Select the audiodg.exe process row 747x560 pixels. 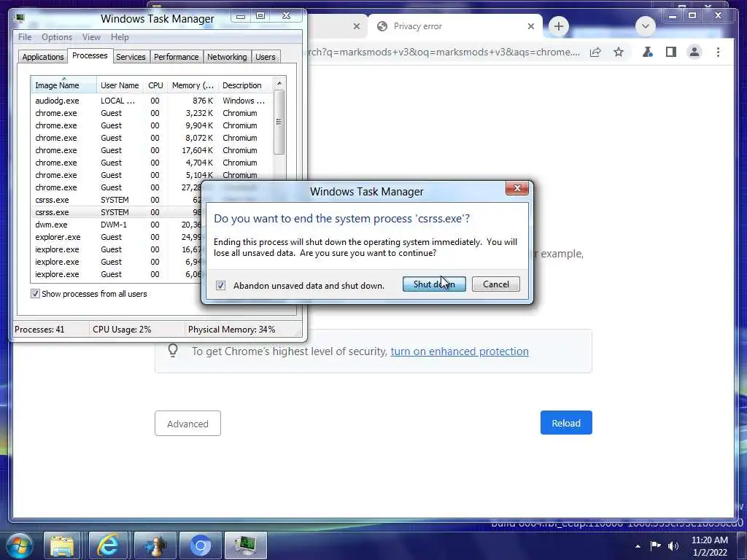tap(152, 101)
